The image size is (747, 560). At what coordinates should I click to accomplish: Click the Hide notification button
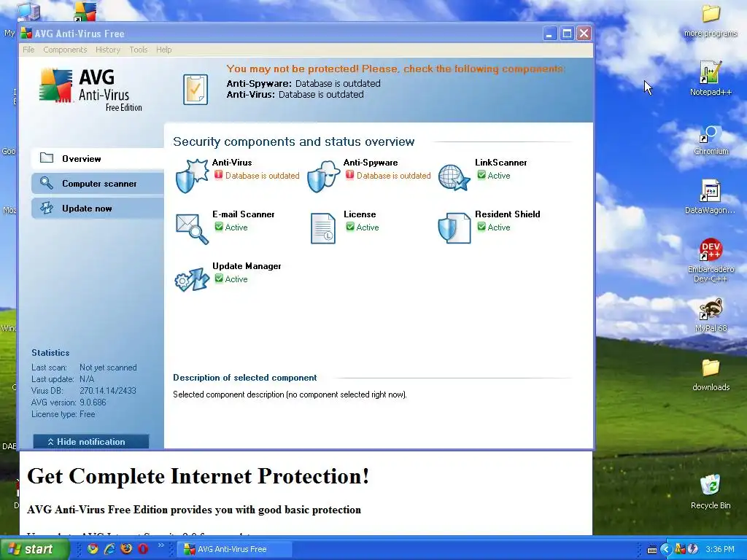[91, 441]
